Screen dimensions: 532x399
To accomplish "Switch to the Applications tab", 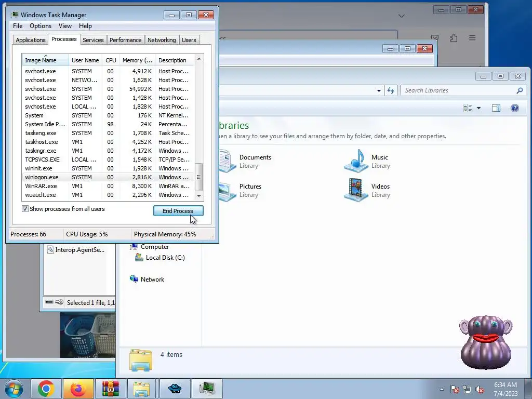I will (31, 40).
